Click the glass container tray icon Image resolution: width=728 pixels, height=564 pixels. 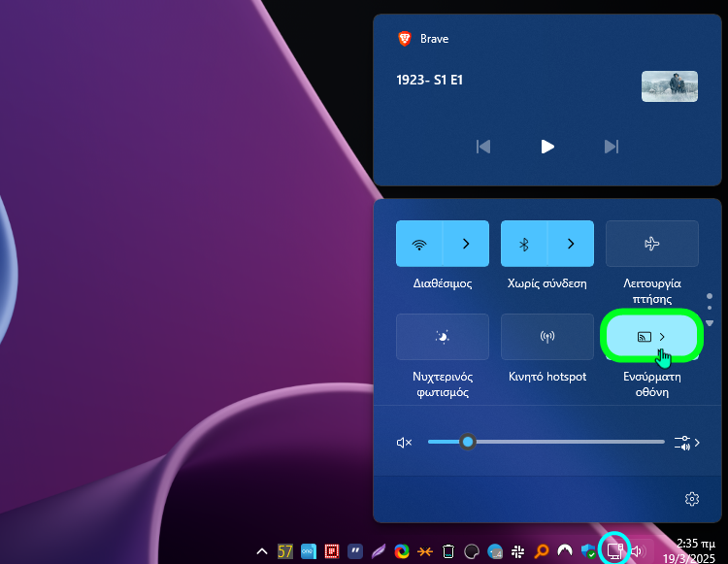pyautogui.click(x=448, y=551)
